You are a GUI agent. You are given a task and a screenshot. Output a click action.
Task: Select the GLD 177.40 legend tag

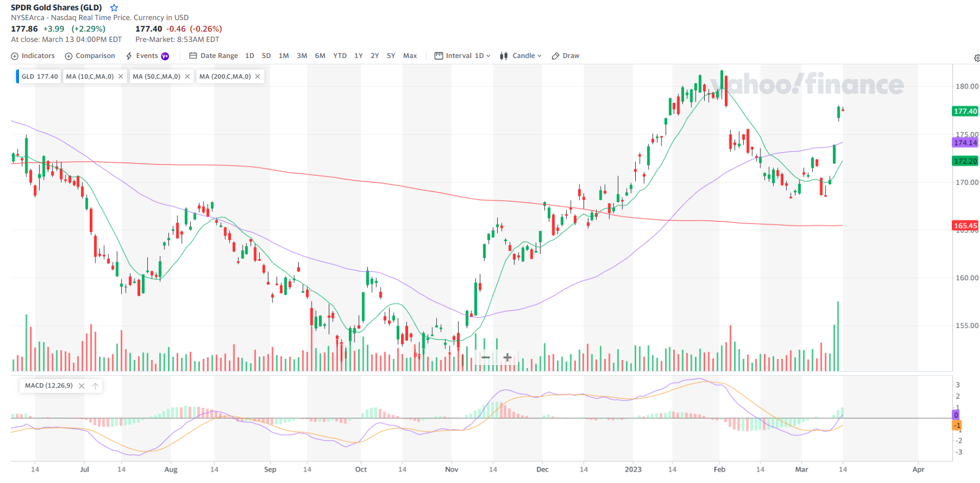[39, 76]
